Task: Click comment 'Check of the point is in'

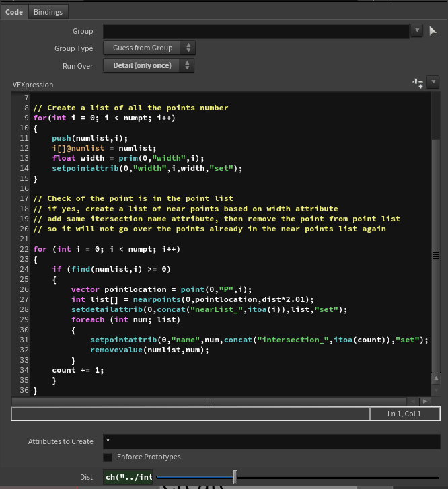Action: pos(133,198)
